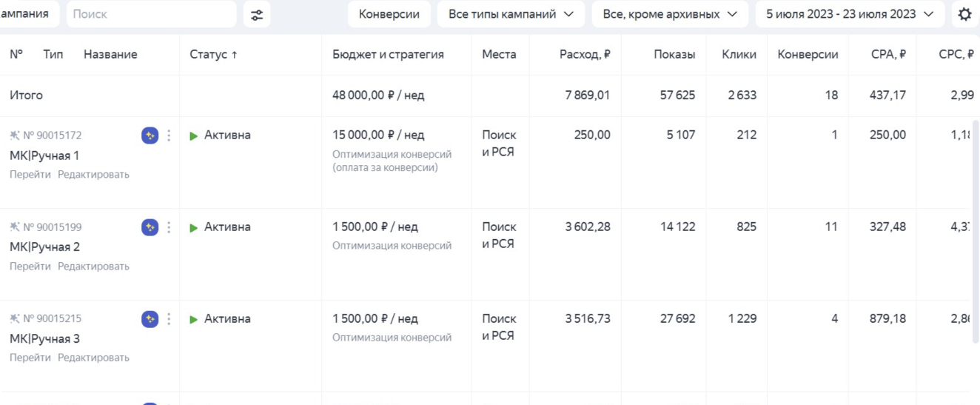Toggle the active status play icon of МК|Ручная 1
Viewport: 980px width, 405px height.
point(194,135)
